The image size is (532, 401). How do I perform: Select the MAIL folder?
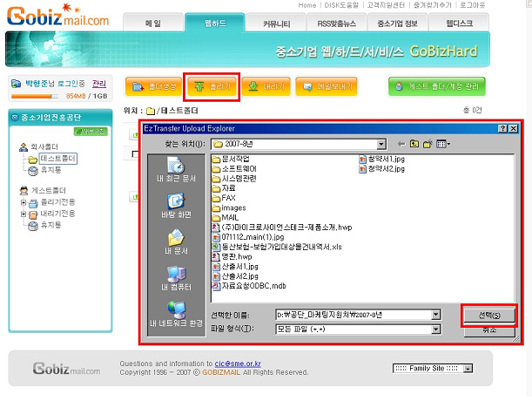point(226,217)
